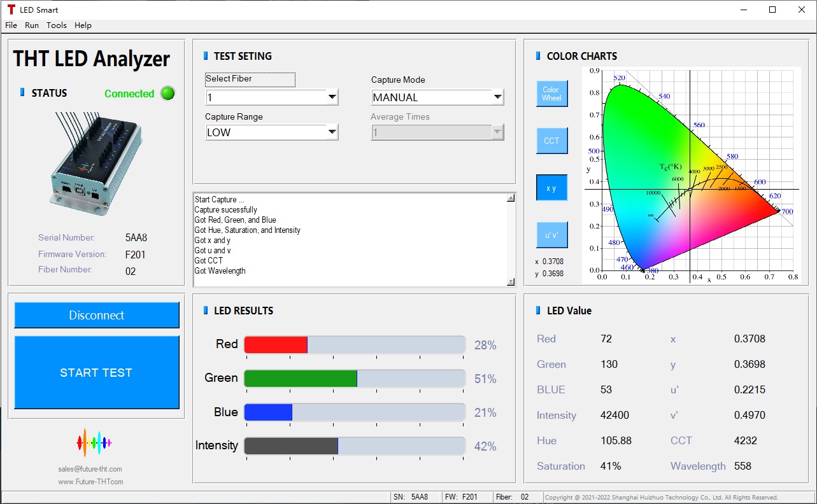The width and height of the screenshot is (817, 504).
Task: Open the Run menu
Action: [32, 25]
